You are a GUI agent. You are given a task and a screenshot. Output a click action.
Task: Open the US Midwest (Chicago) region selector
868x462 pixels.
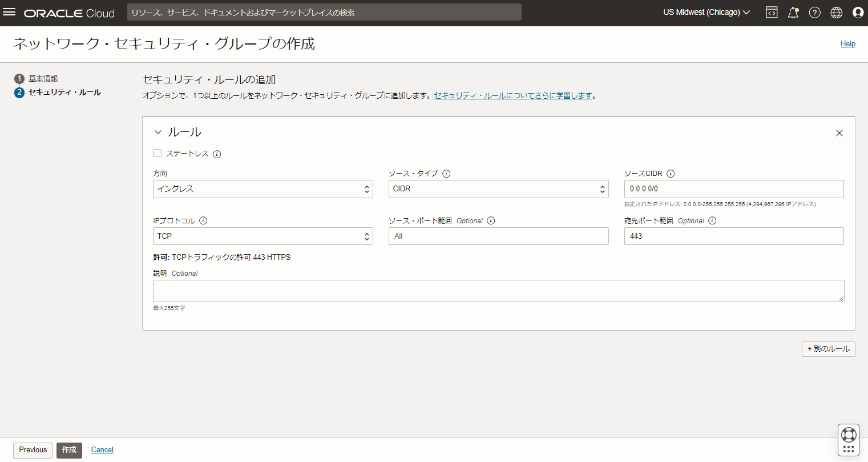[706, 12]
